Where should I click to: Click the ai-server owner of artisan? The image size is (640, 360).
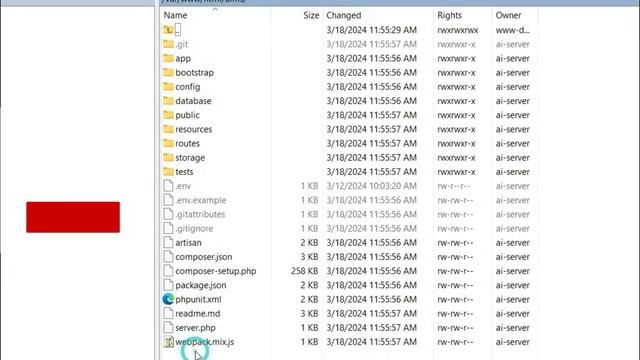(x=513, y=242)
